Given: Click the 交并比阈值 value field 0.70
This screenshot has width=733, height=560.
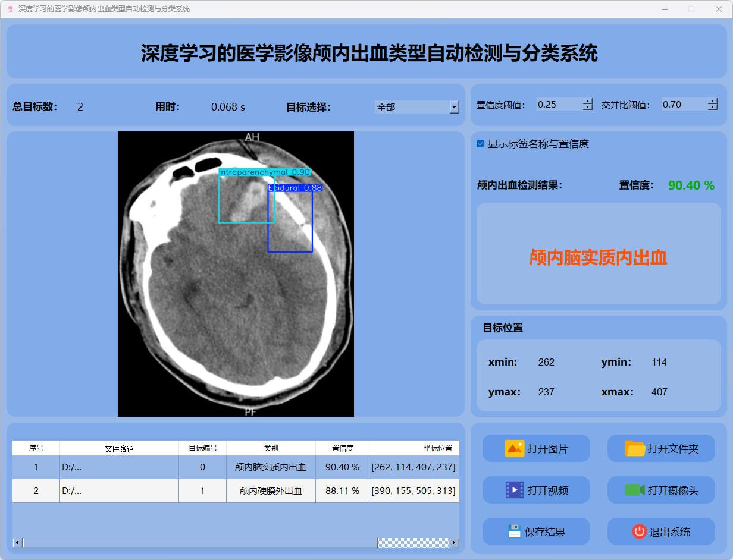Looking at the screenshot, I should (x=684, y=105).
